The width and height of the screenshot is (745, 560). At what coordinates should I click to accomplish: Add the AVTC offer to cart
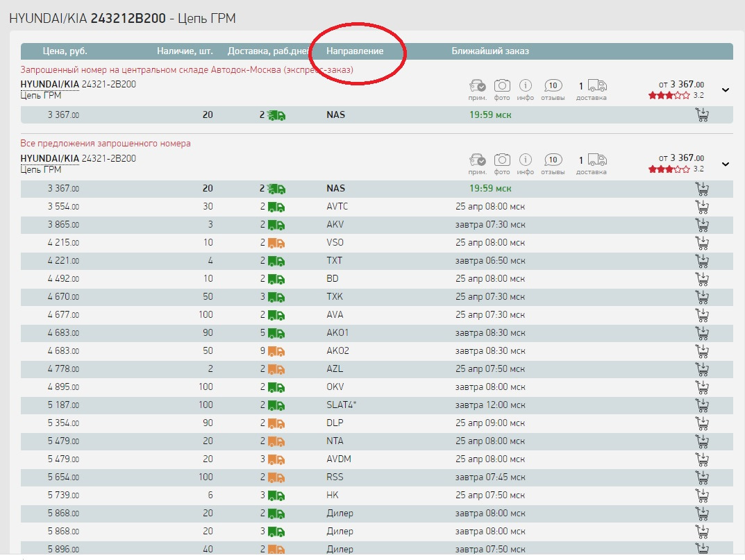pos(702,207)
